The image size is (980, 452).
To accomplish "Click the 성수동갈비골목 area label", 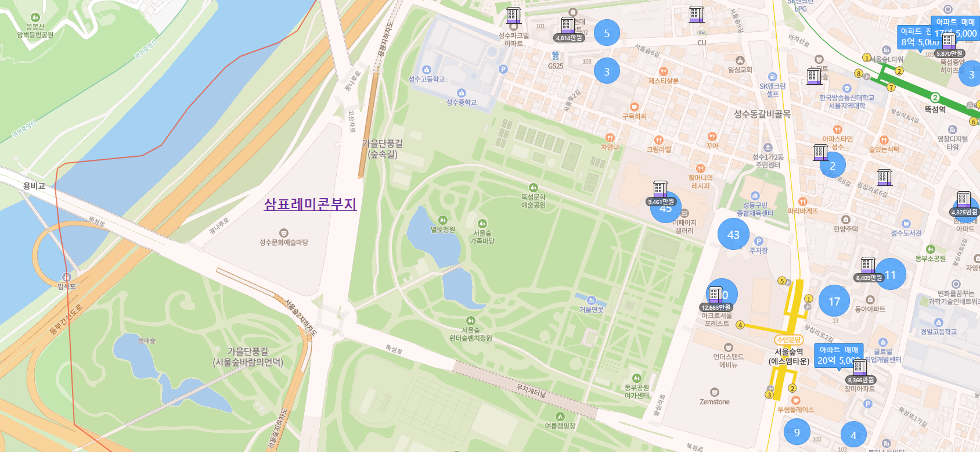I will tap(762, 114).
